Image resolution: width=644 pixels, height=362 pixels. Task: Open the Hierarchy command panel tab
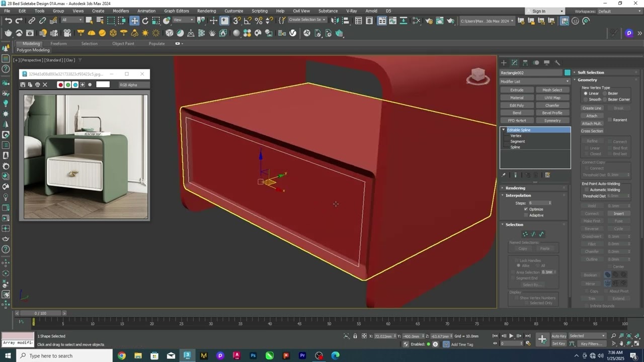(525, 63)
